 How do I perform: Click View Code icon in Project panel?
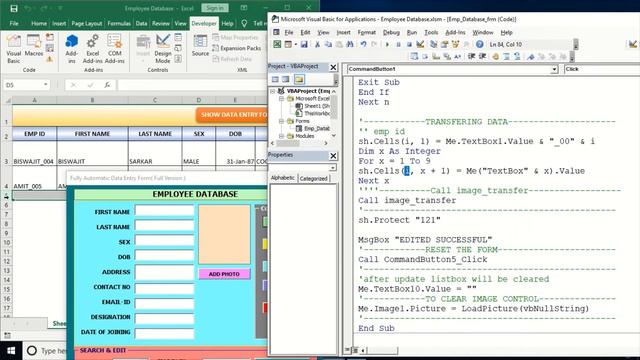coord(275,79)
